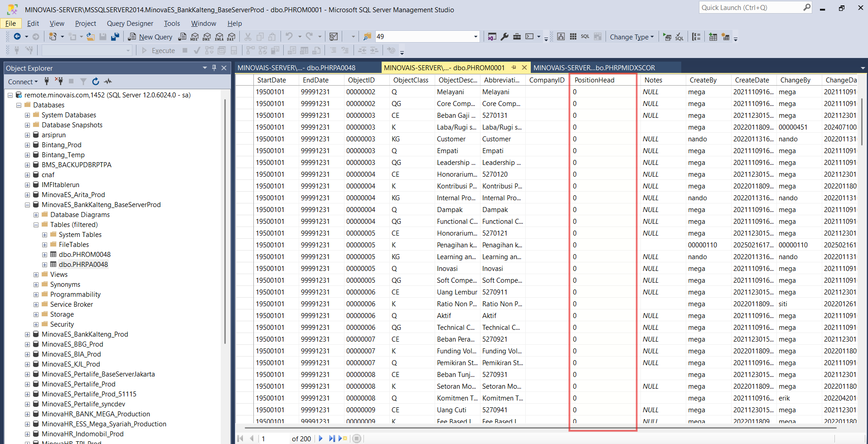This screenshot has height=444, width=868.
Task: Toggle the Show Diagram Pane button
Action: [x=561, y=37]
